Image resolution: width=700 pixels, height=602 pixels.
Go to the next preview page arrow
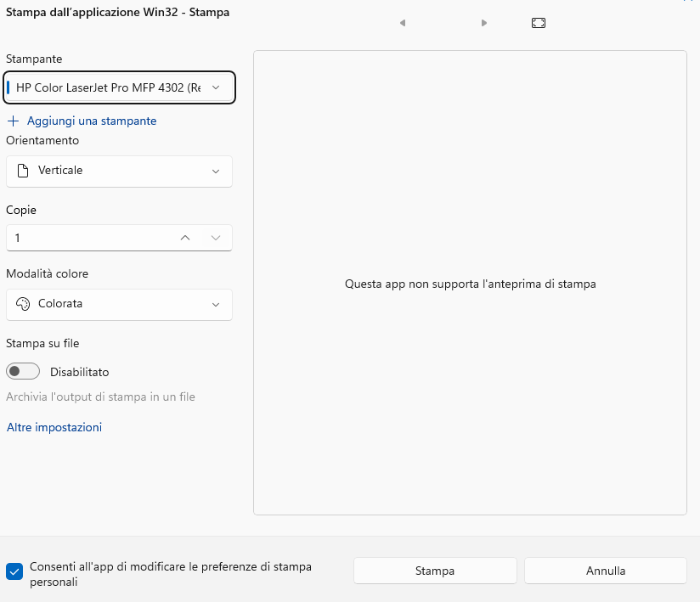click(484, 23)
